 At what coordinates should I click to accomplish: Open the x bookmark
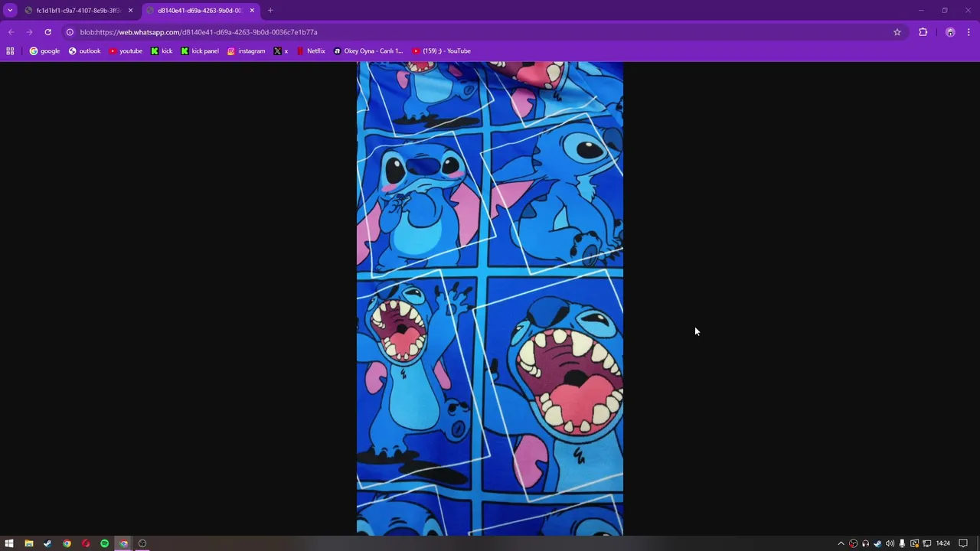(280, 51)
